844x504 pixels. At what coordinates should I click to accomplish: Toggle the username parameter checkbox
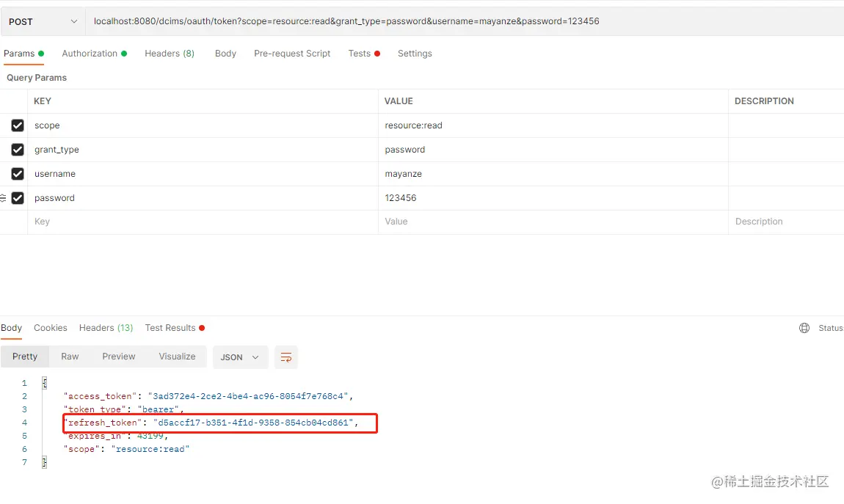pos(18,174)
